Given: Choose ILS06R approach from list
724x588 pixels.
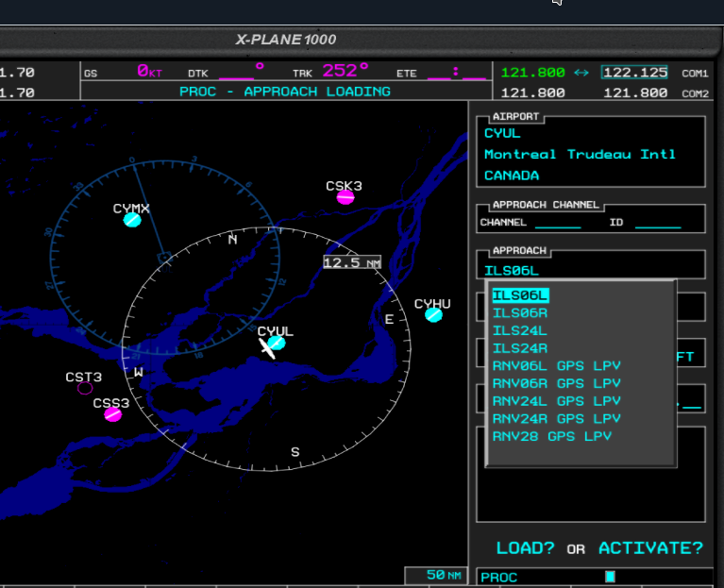Looking at the screenshot, I should (520, 313).
